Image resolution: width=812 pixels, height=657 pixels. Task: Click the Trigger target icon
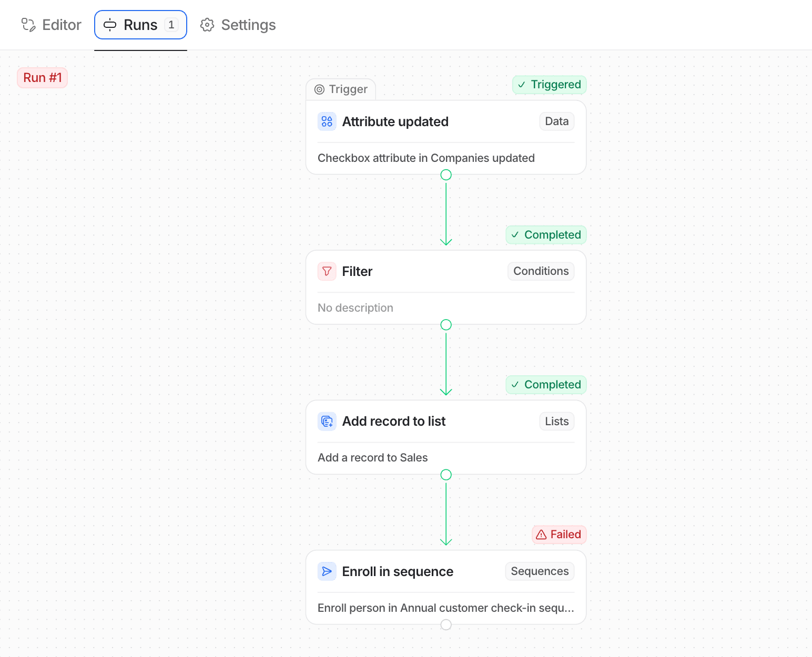click(320, 89)
